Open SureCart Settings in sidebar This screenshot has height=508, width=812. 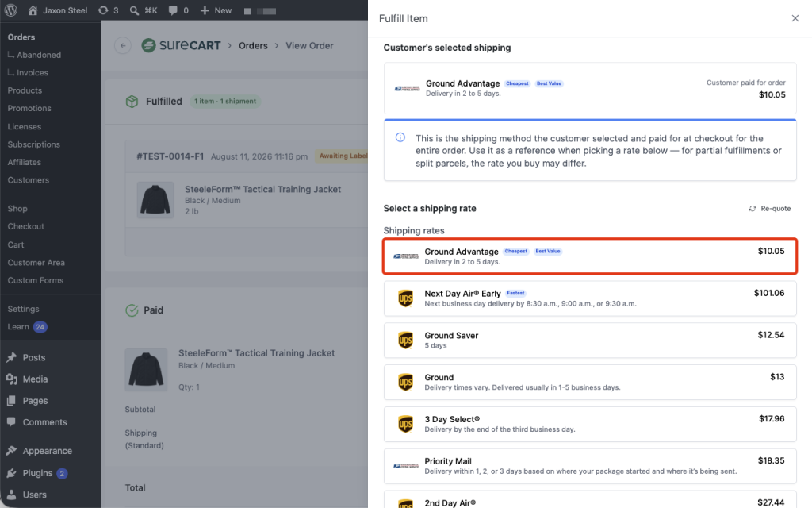click(x=23, y=309)
